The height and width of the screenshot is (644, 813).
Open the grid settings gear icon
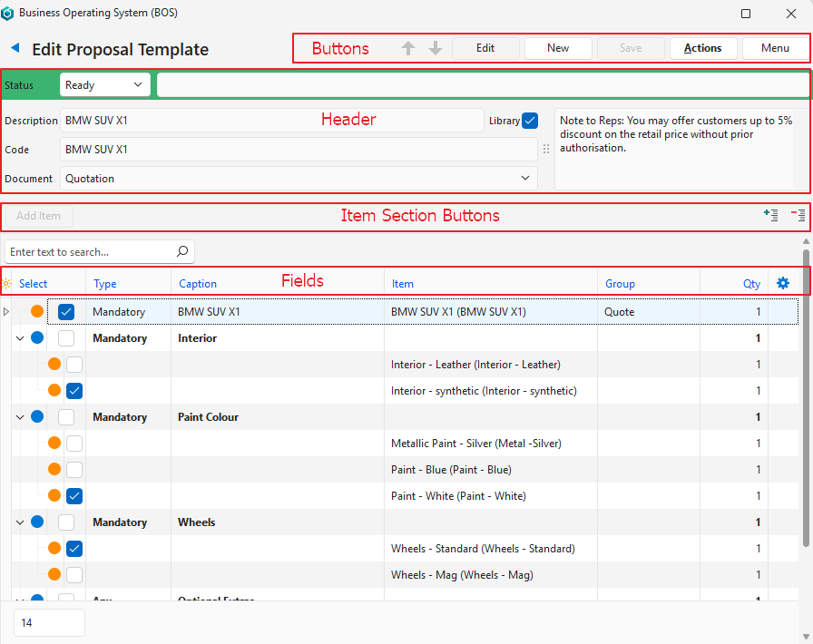pos(783,283)
